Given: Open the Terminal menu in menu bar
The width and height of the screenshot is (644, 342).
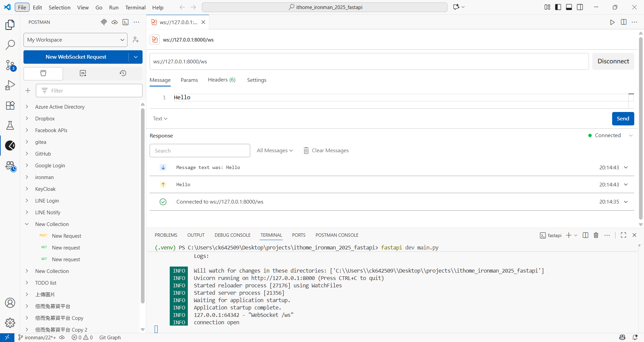Looking at the screenshot, I should [x=135, y=7].
